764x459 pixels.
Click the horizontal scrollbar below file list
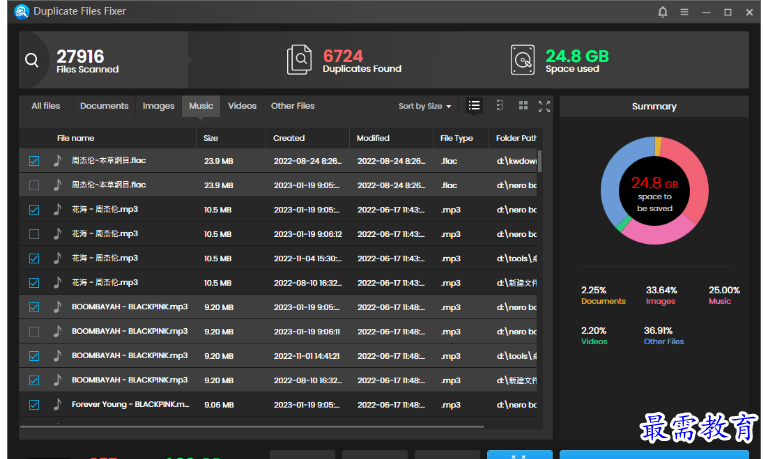click(x=252, y=427)
